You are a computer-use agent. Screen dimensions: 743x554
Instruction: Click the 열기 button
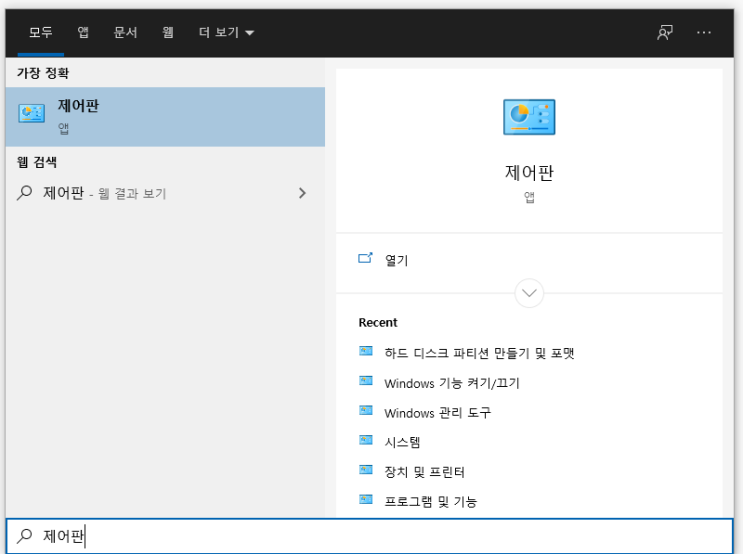529,260
